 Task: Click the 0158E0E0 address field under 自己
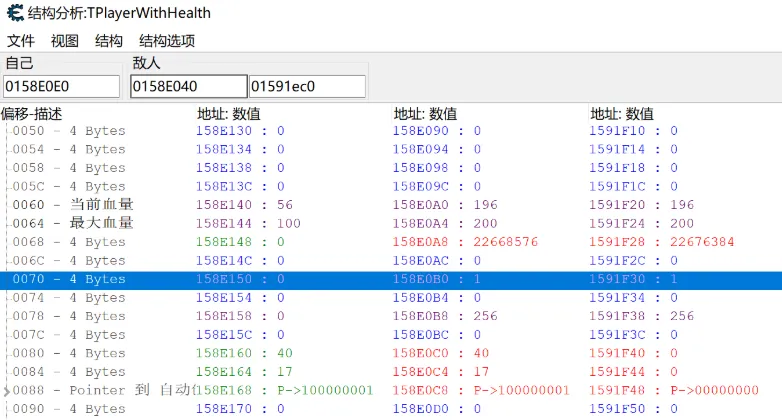61,86
